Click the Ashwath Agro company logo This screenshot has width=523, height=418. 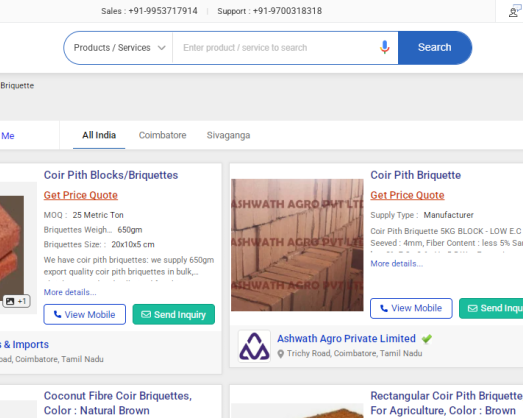point(254,346)
